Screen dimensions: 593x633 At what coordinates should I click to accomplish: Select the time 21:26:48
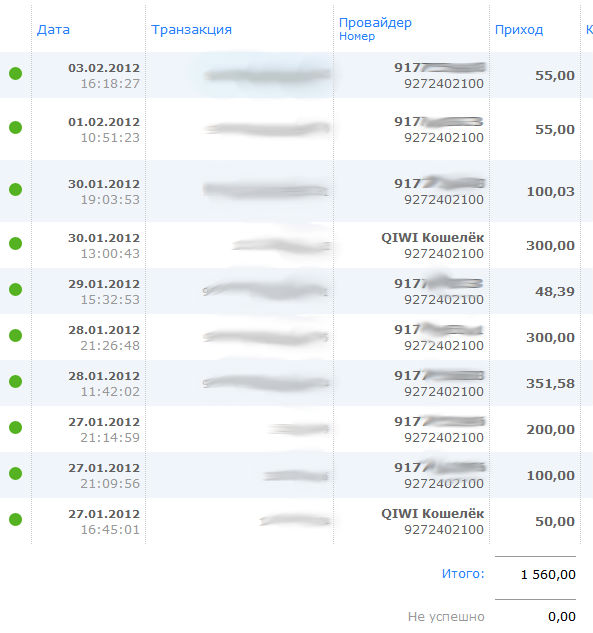coord(110,346)
